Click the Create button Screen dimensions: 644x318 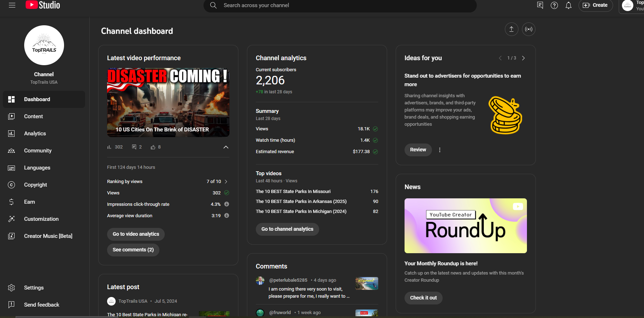(596, 5)
